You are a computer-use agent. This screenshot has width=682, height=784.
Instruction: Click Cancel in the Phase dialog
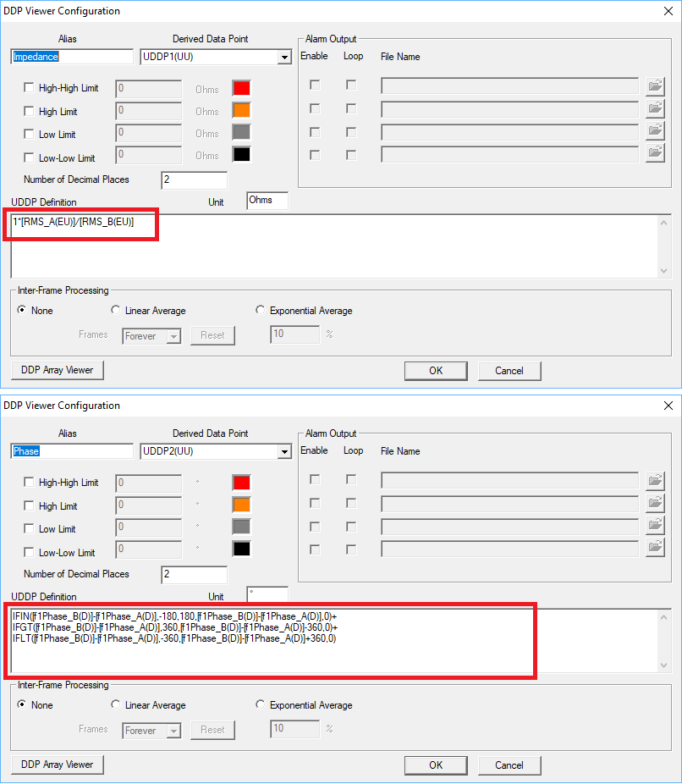pos(509,765)
